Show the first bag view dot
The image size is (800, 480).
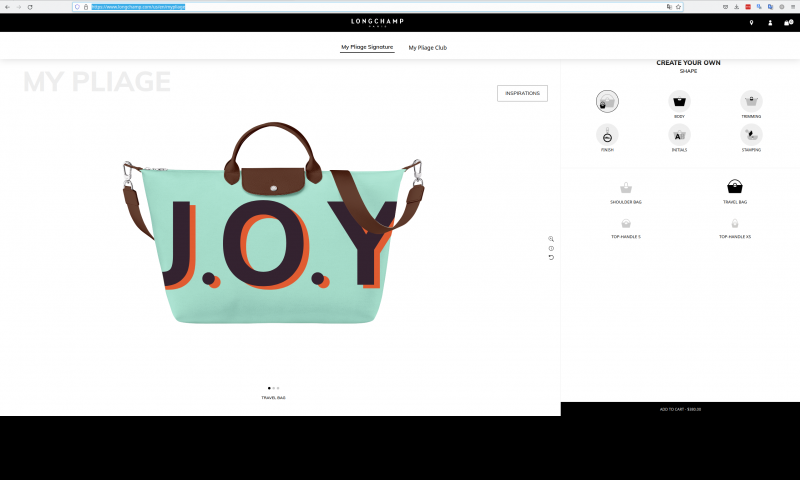(269, 388)
